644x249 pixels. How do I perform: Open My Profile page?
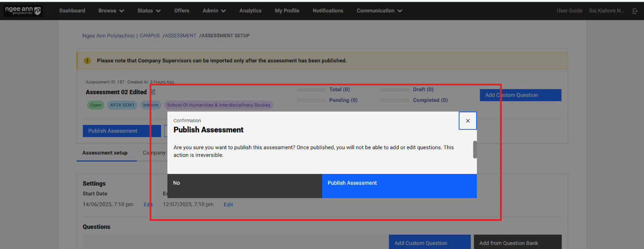click(287, 11)
